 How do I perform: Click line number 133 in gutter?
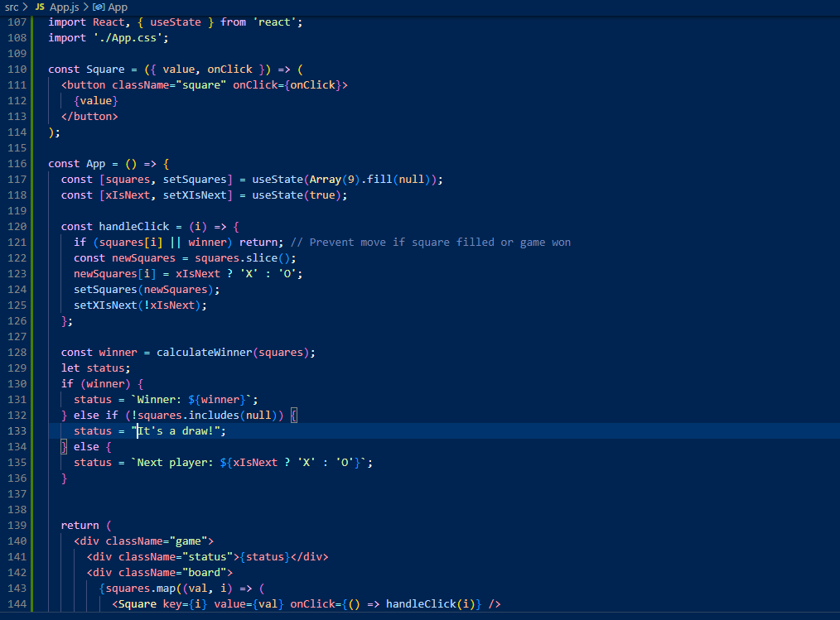pos(17,431)
